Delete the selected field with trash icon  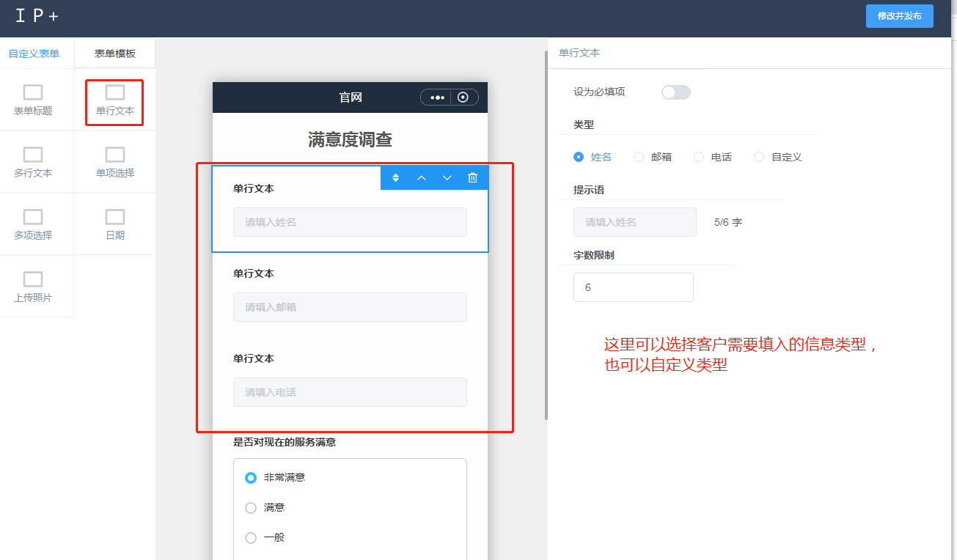473,178
